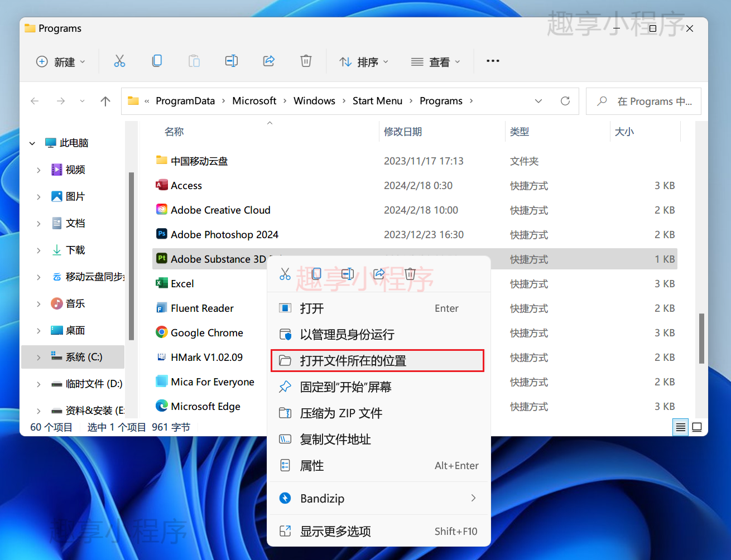731x560 pixels.
Task: Click Start Menu in the address breadcrumb
Action: [377, 101]
